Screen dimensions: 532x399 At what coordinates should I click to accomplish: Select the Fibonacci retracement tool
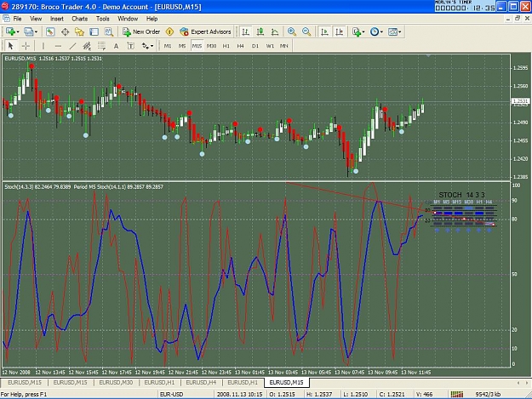(x=101, y=46)
